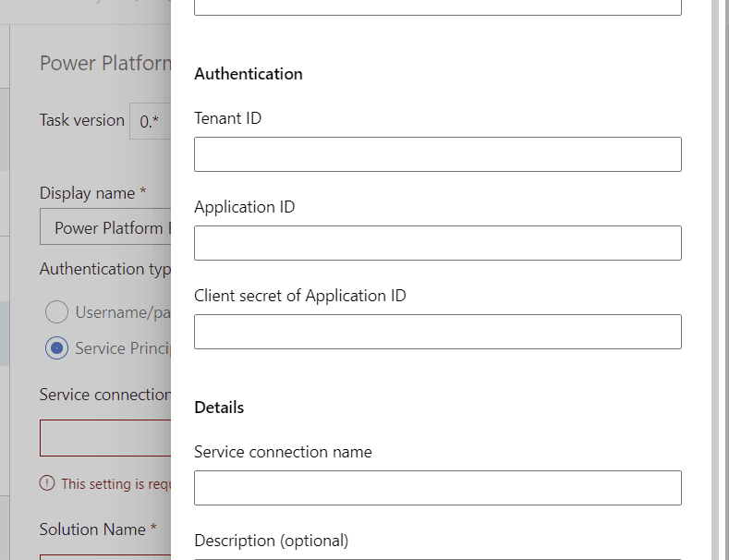
Task: Click the 'Description (optional)' label
Action: (271, 541)
